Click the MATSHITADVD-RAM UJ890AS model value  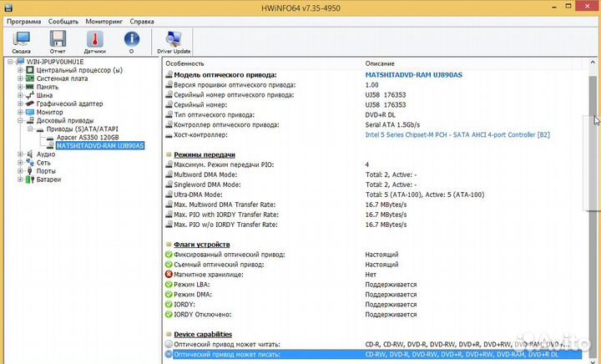click(x=413, y=74)
